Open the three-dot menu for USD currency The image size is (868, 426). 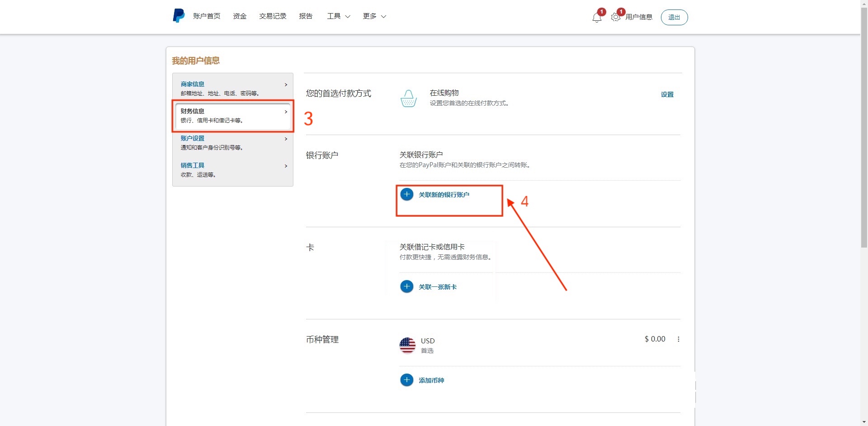point(678,339)
